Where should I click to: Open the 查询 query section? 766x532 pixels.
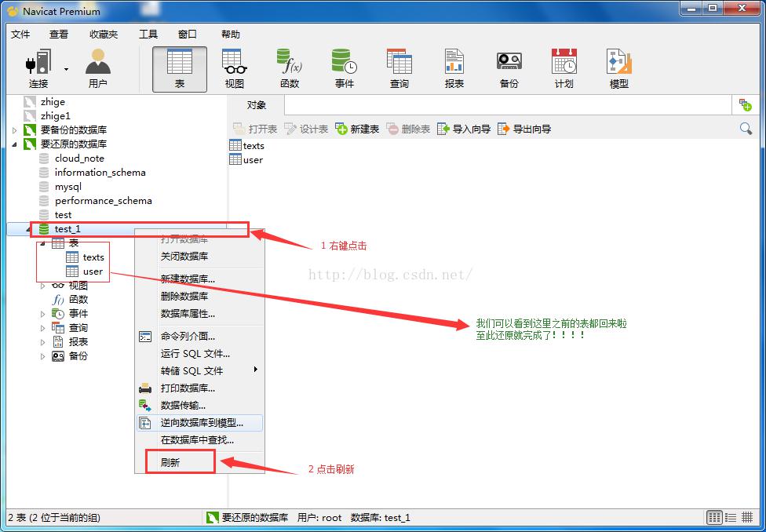point(399,68)
